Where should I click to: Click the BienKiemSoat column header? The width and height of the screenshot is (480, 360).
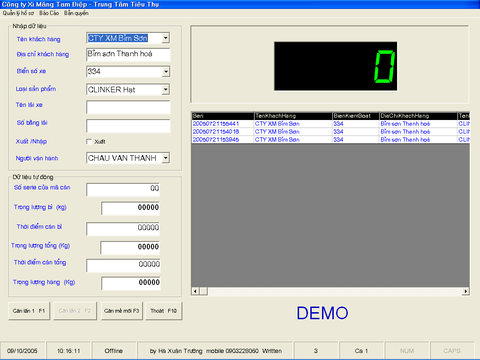click(356, 116)
